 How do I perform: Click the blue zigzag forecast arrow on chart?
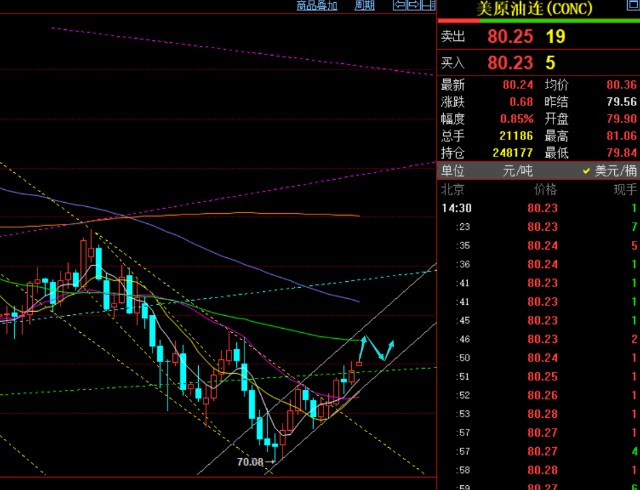[x=377, y=349]
